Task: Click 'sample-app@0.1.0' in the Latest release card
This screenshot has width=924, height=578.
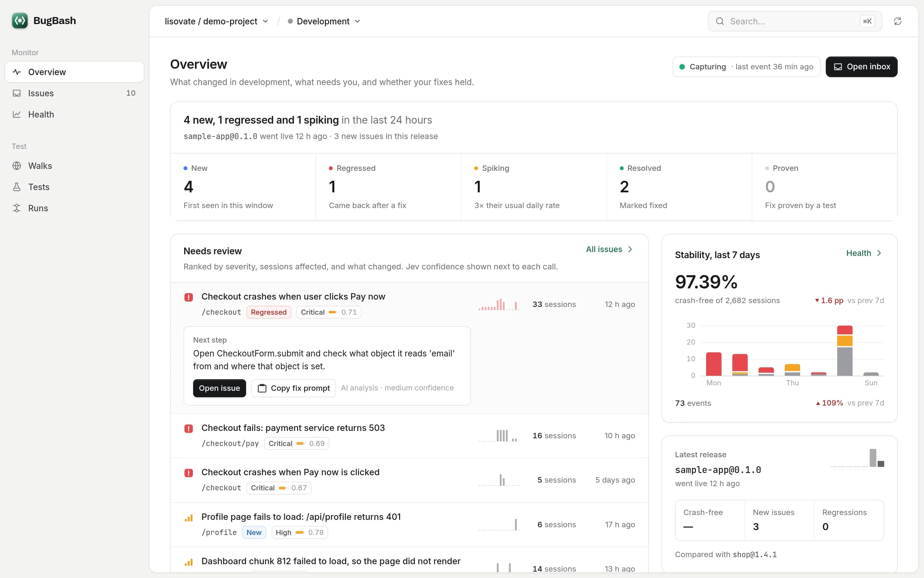Action: click(718, 470)
